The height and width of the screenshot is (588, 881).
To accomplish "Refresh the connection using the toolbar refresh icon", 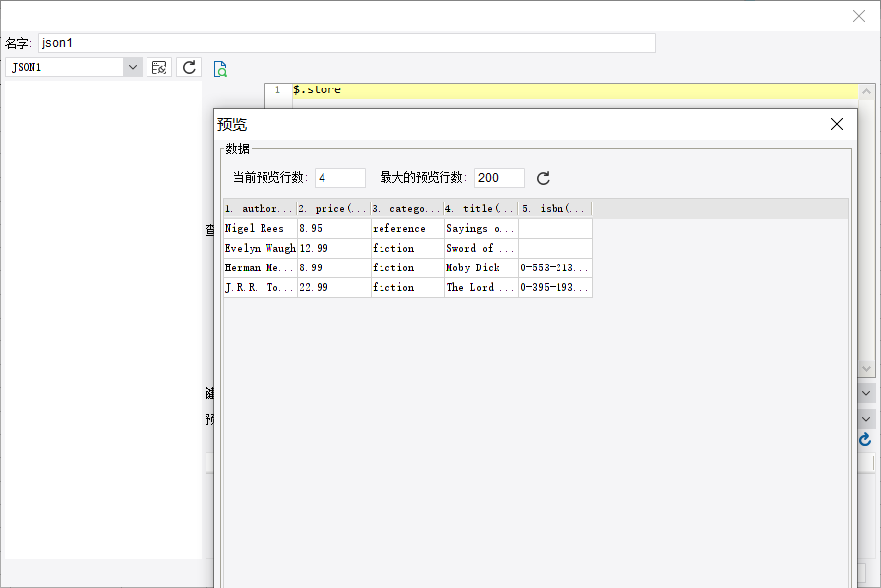I will (x=190, y=67).
